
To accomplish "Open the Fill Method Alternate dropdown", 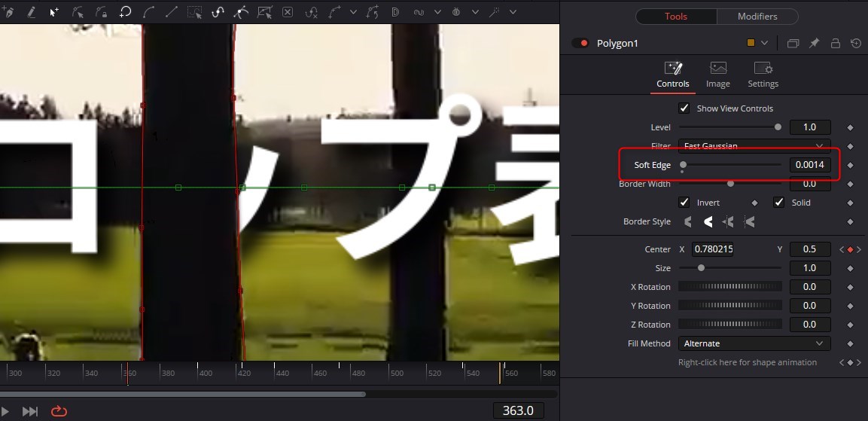I will point(754,343).
